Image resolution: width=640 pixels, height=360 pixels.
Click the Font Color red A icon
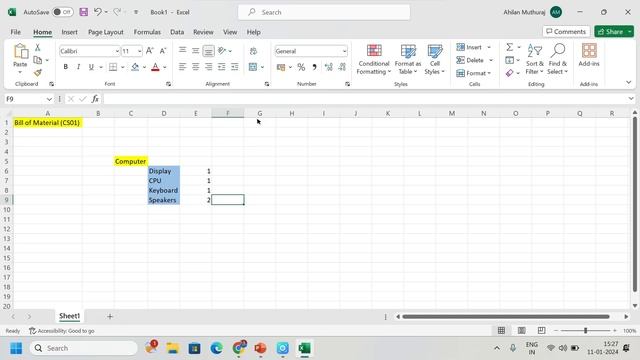click(x=155, y=67)
